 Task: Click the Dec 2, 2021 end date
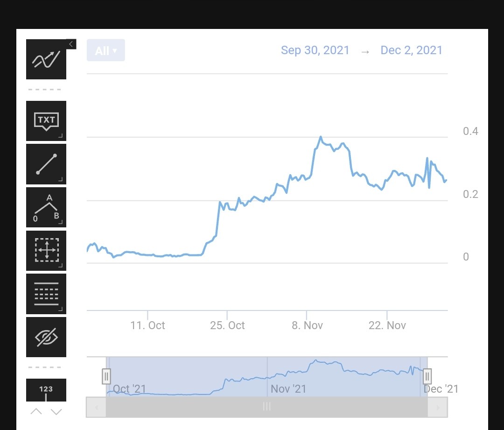coord(412,50)
